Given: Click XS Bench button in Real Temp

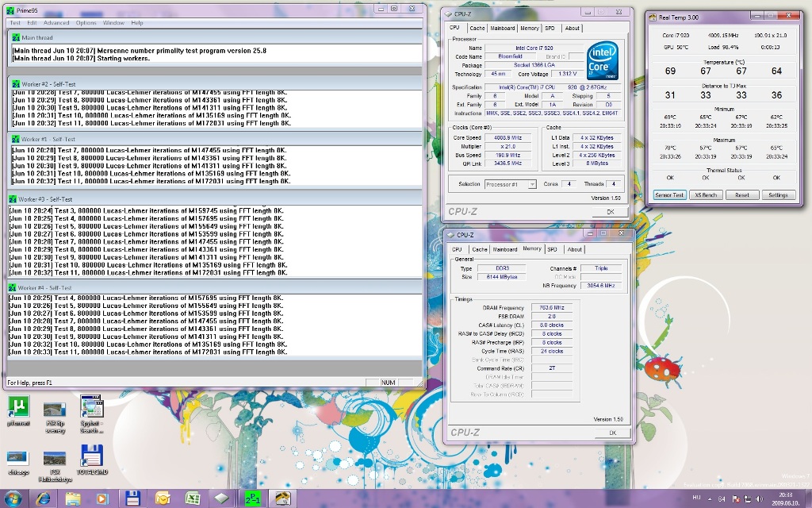Looking at the screenshot, I should (x=706, y=195).
